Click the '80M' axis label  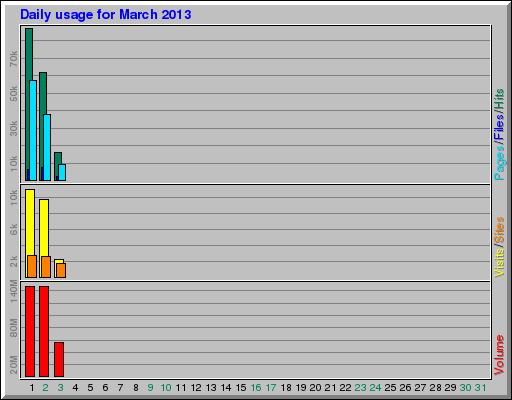(x=13, y=328)
